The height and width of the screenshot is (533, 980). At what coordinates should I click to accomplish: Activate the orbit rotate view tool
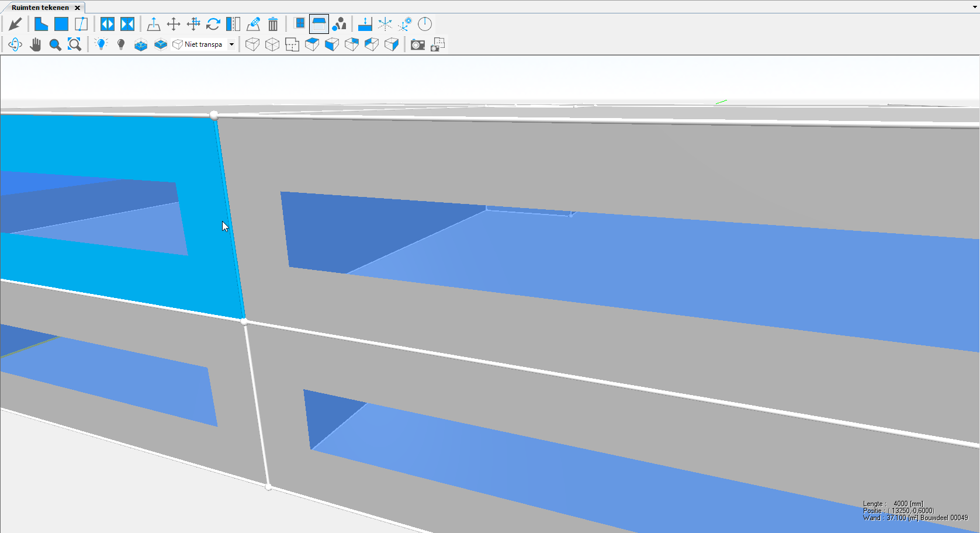tap(15, 44)
